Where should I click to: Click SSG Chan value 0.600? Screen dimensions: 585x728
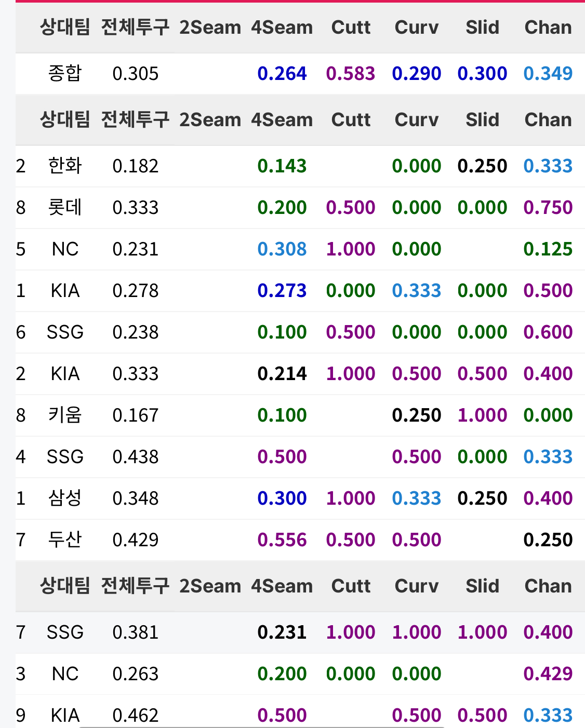tap(548, 332)
